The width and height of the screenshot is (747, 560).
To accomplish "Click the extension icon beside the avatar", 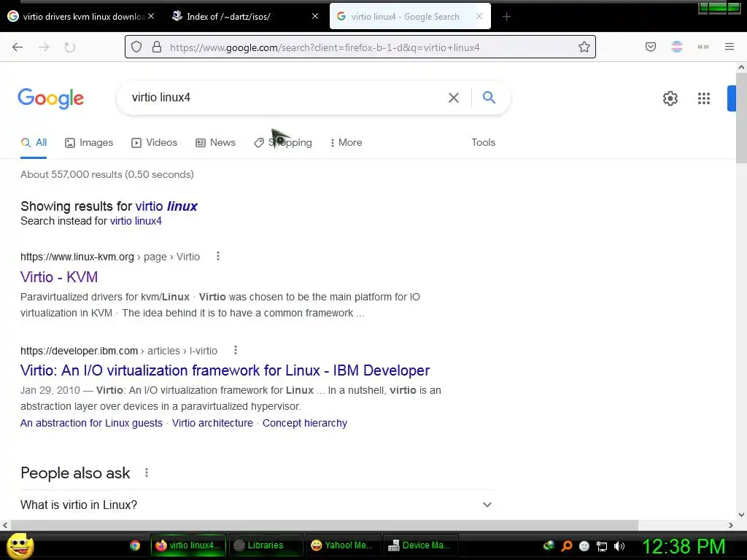I will click(x=703, y=47).
